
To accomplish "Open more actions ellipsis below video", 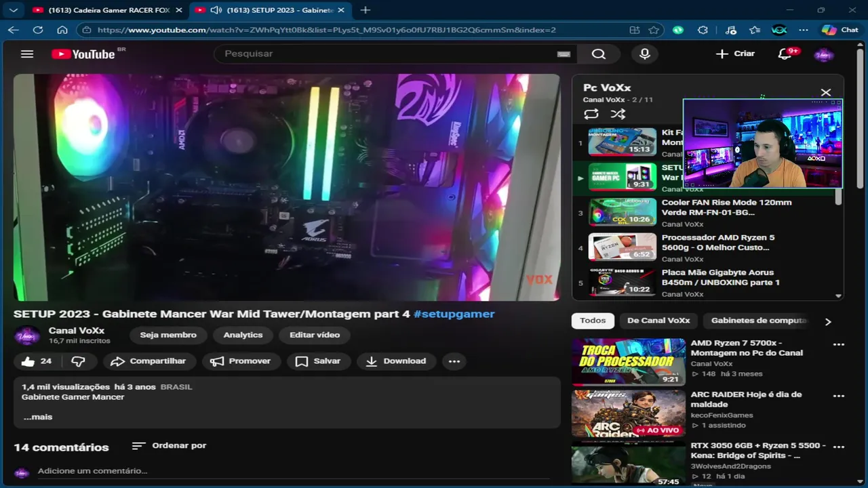I will tap(454, 361).
